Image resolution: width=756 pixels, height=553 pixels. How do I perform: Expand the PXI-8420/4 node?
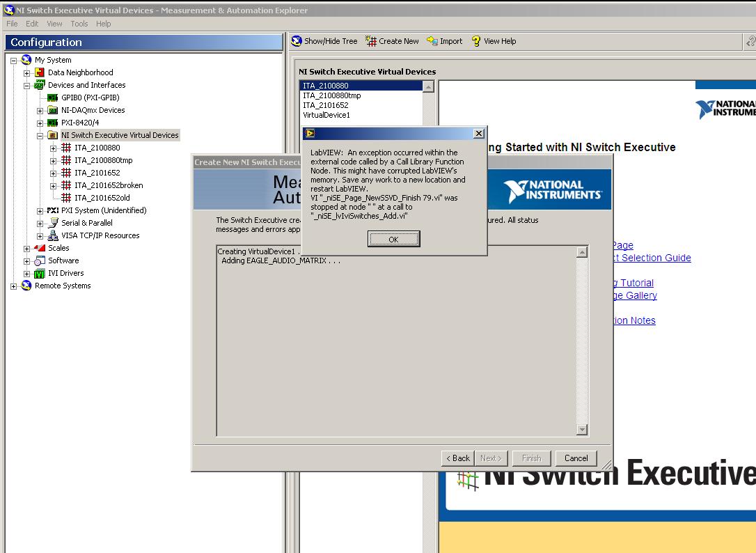coord(40,123)
